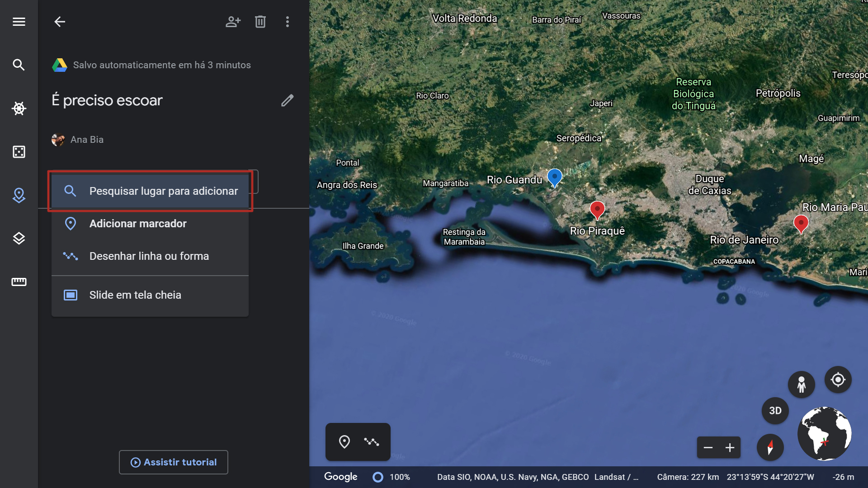Click the blue Rio Guandu marker
Viewport: 868px width, 488px height.
tap(554, 177)
